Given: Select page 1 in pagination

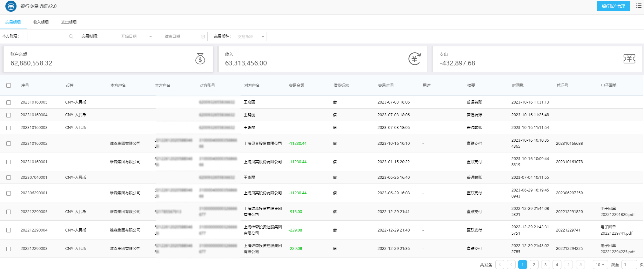Looking at the screenshot, I should (523, 265).
